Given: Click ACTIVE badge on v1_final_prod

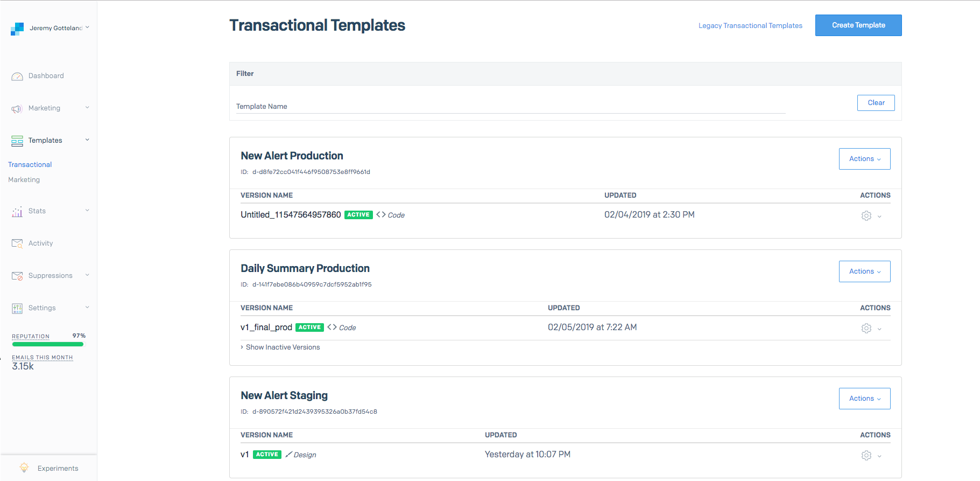Looking at the screenshot, I should point(309,327).
